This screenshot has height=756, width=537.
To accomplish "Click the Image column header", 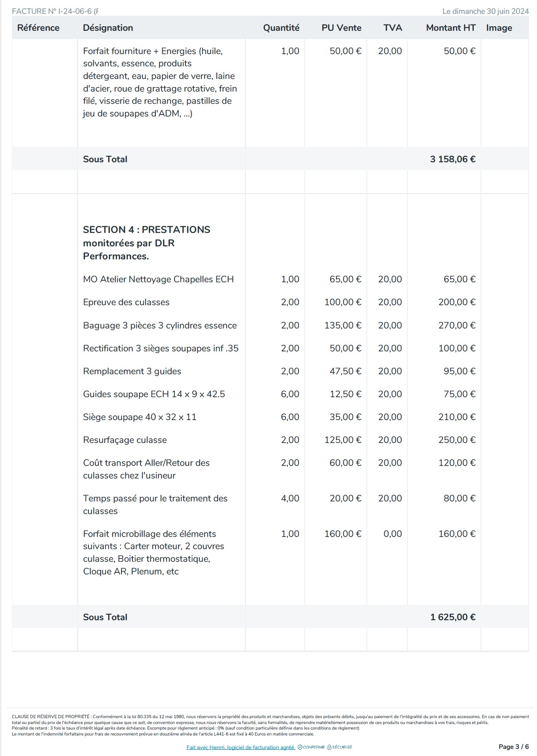I will coord(499,28).
